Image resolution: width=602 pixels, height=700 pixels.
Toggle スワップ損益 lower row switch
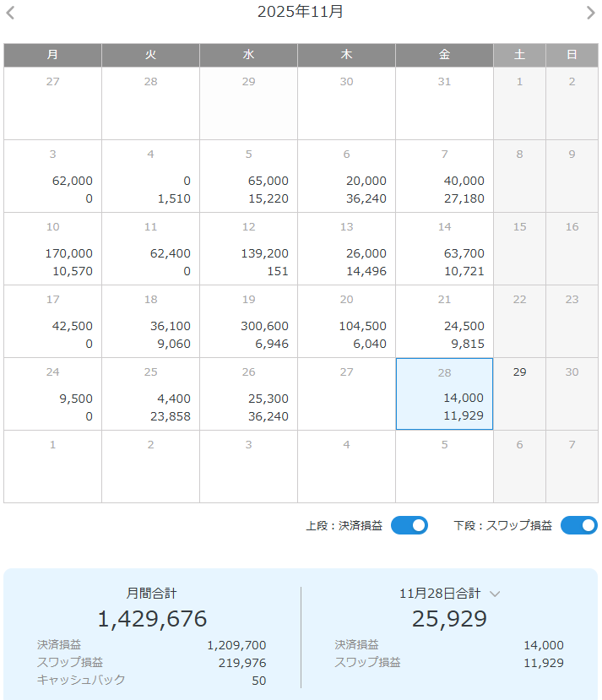pos(579,525)
